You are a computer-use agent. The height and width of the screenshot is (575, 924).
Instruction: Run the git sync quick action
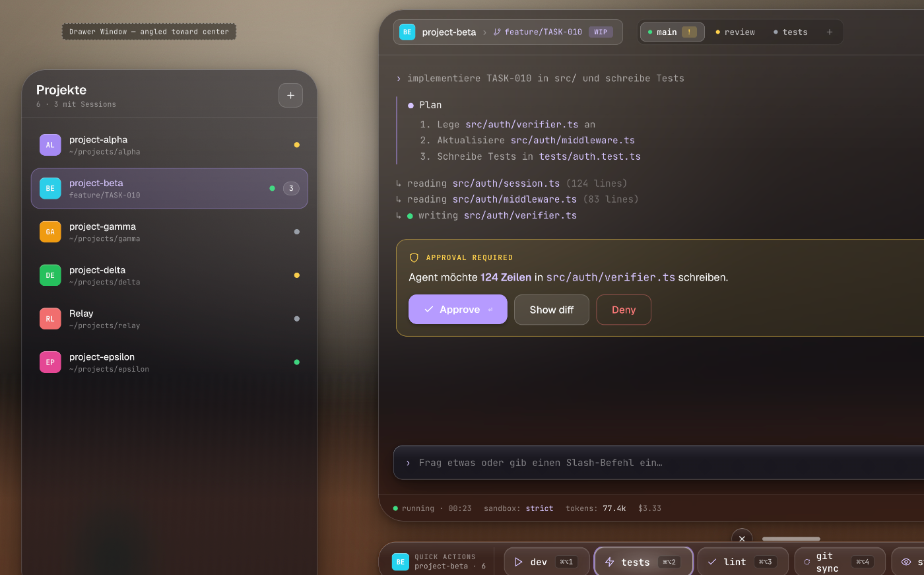840,562
